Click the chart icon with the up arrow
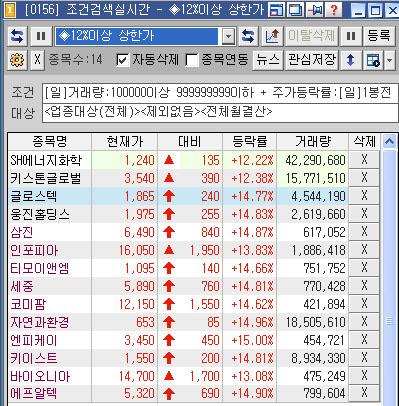This screenshot has height=406, width=399. point(272,36)
